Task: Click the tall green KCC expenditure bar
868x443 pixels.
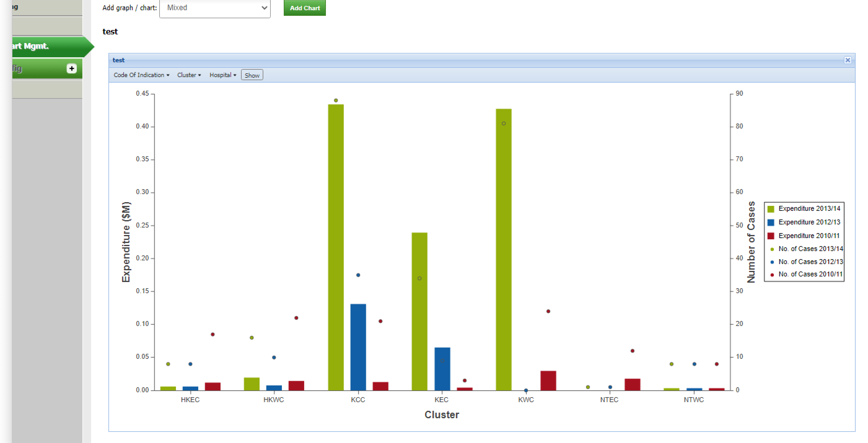Action: click(335, 247)
